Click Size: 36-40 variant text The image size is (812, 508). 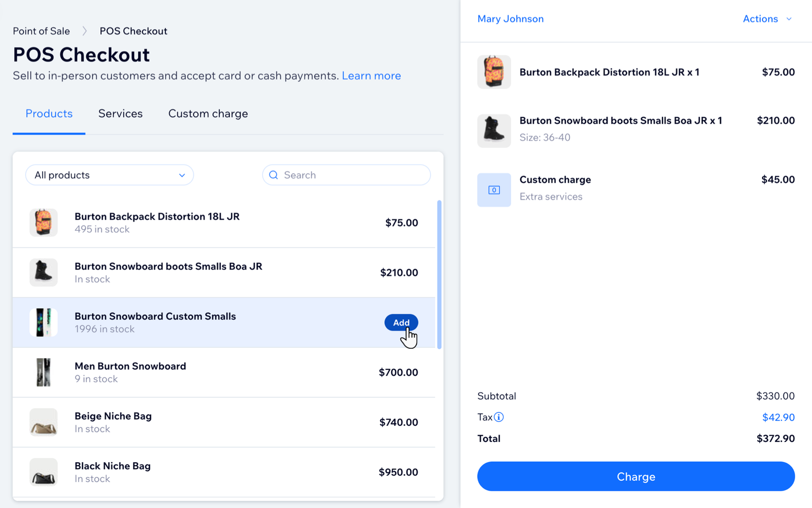[x=545, y=138]
